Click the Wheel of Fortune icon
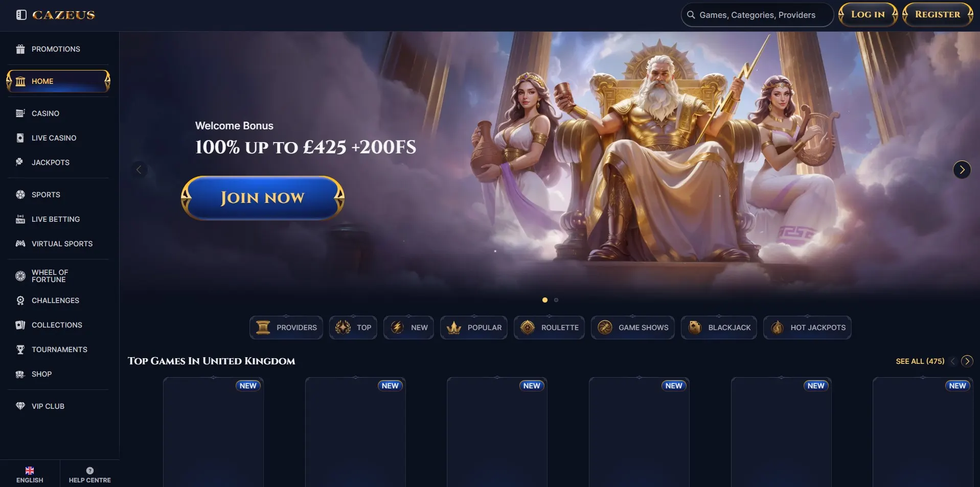This screenshot has width=980, height=487. coord(20,276)
